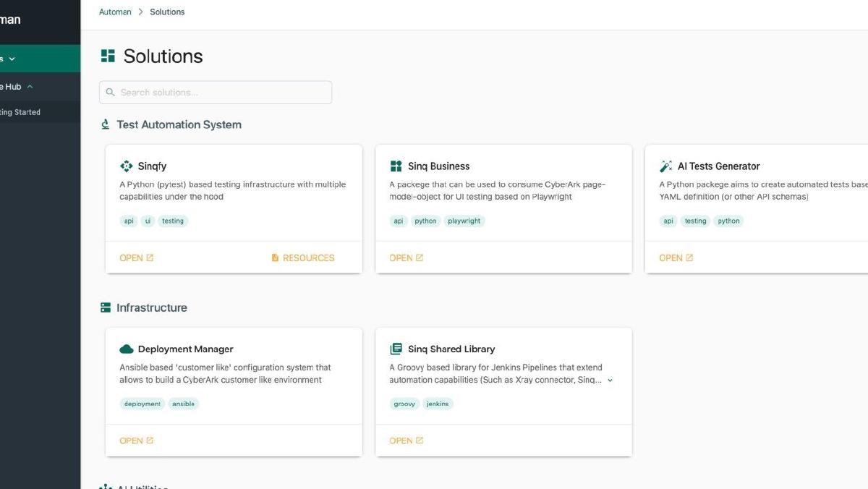Select the Solutions breadcrumb item
The height and width of the screenshot is (489, 868).
[x=167, y=12]
